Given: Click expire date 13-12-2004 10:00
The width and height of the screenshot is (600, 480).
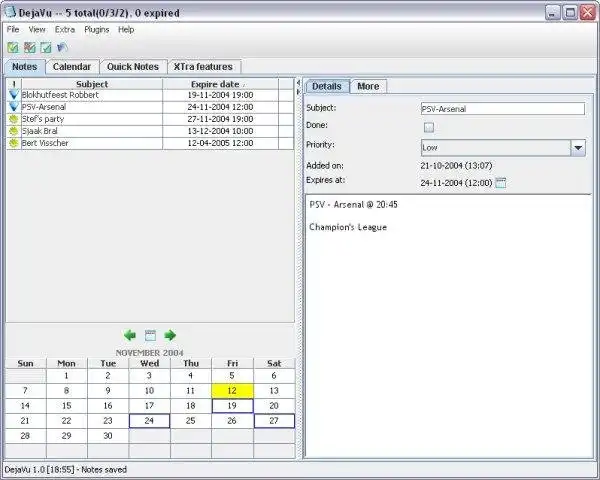Looking at the screenshot, I should point(220,131).
